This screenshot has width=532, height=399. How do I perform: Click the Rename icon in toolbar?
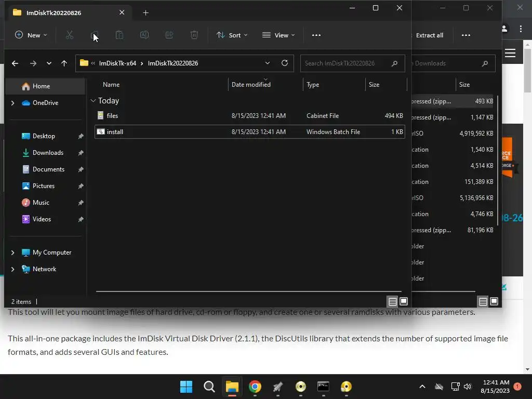[x=144, y=35]
